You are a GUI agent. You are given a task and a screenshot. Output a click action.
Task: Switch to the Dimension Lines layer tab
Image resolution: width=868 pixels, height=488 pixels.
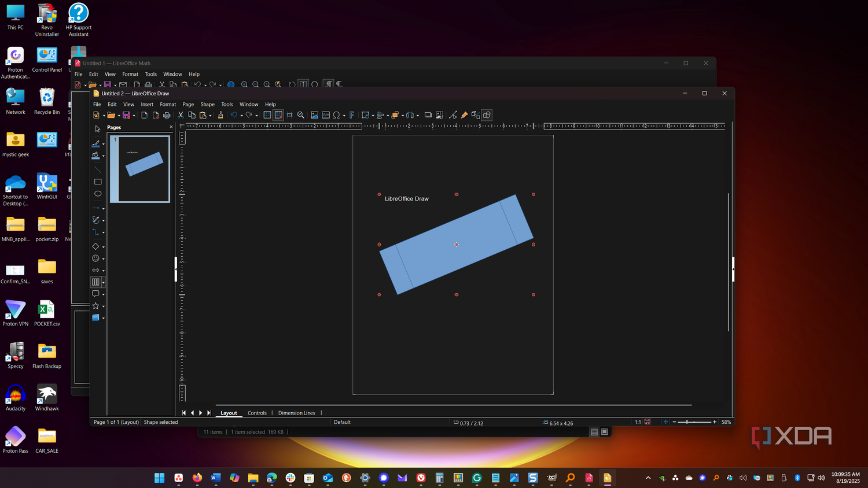coord(297,413)
